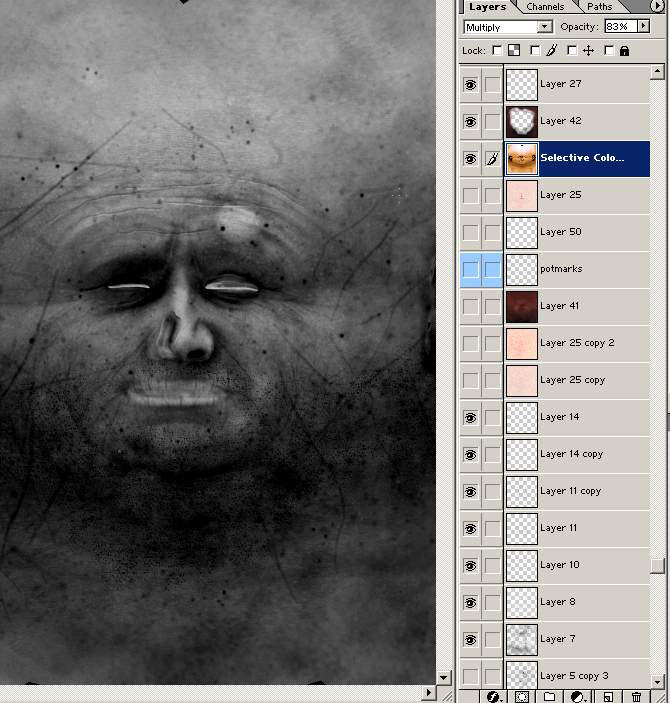This screenshot has height=703, width=670.
Task: Enable the lock all checkbox
Action: 609,50
